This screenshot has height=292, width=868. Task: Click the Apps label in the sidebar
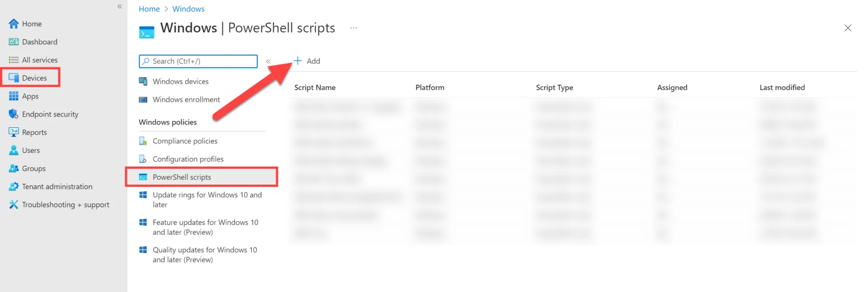30,96
